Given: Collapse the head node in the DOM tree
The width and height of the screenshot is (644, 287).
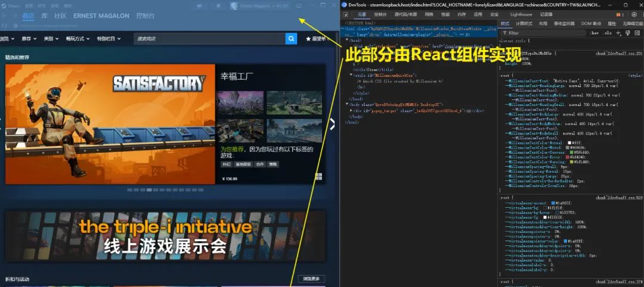Looking at the screenshot, I should [348, 40].
